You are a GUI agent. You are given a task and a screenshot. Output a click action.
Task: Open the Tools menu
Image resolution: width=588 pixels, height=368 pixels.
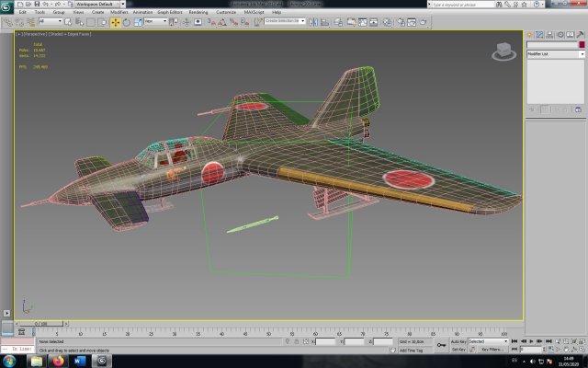pos(40,12)
